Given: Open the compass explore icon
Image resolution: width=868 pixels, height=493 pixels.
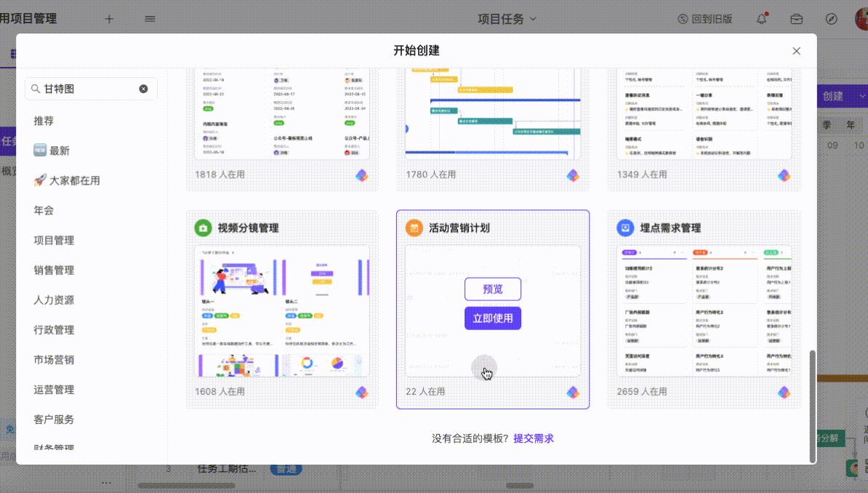Looking at the screenshot, I should pyautogui.click(x=831, y=19).
